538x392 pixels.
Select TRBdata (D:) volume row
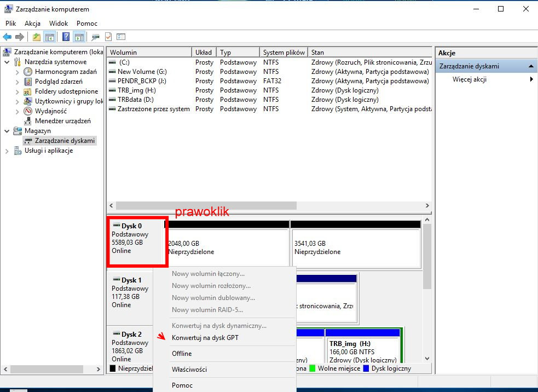pyautogui.click(x=269, y=100)
